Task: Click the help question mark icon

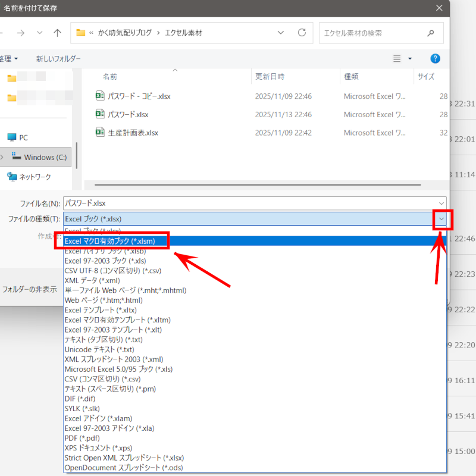Action: pyautogui.click(x=435, y=58)
